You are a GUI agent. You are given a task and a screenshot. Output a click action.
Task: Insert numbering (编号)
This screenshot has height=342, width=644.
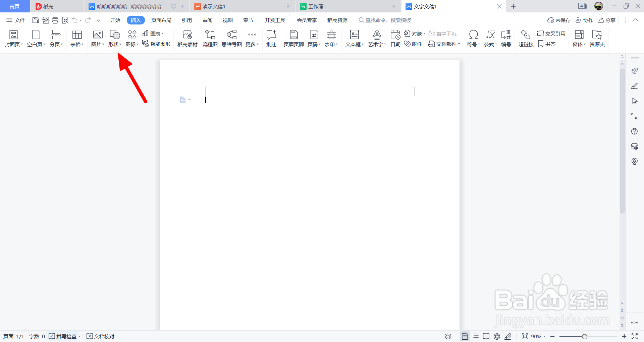[x=506, y=39]
